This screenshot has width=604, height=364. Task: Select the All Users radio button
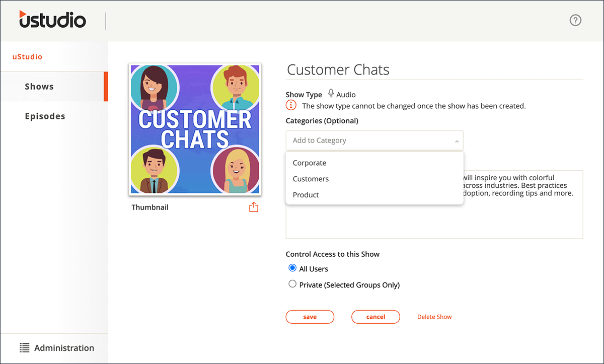pyautogui.click(x=292, y=268)
